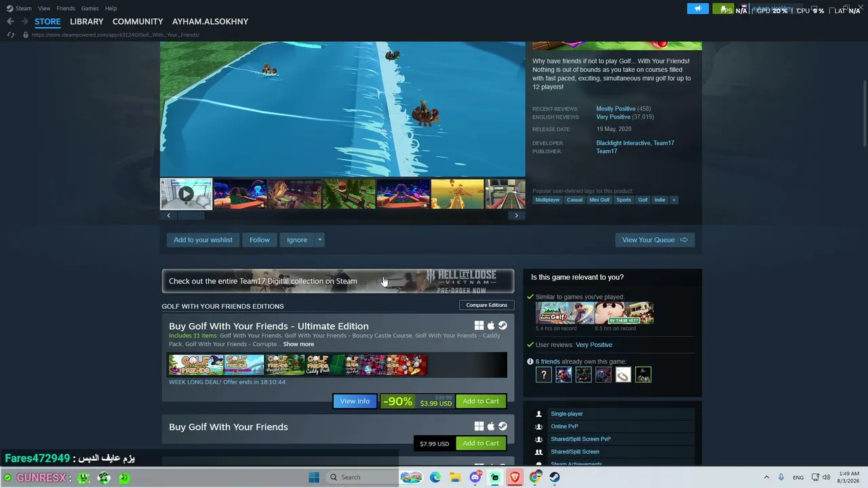Open the 8 friends link
The image size is (868, 488).
(547, 362)
